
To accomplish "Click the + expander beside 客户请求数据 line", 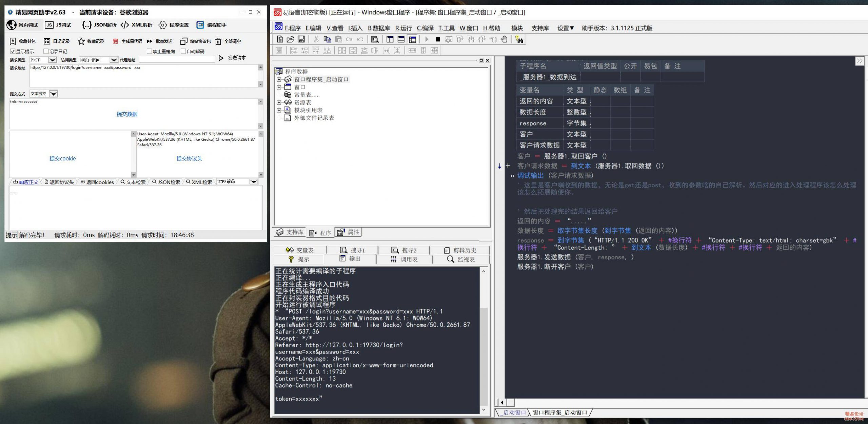I will 508,166.
